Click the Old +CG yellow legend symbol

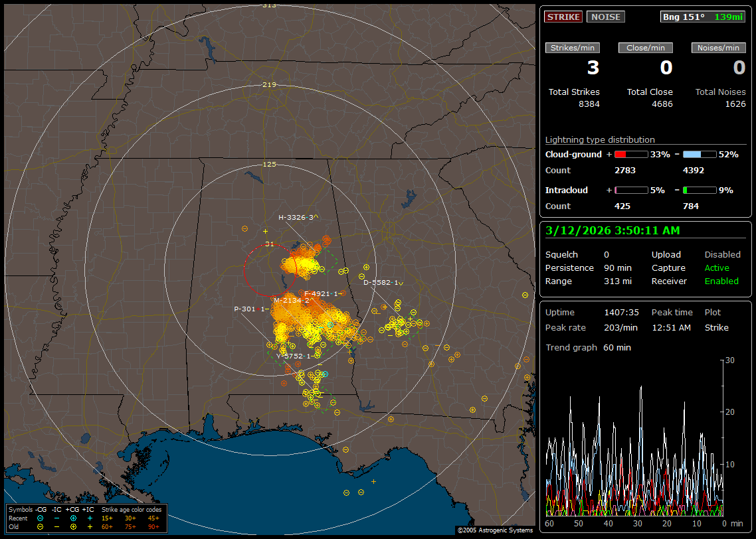73,526
